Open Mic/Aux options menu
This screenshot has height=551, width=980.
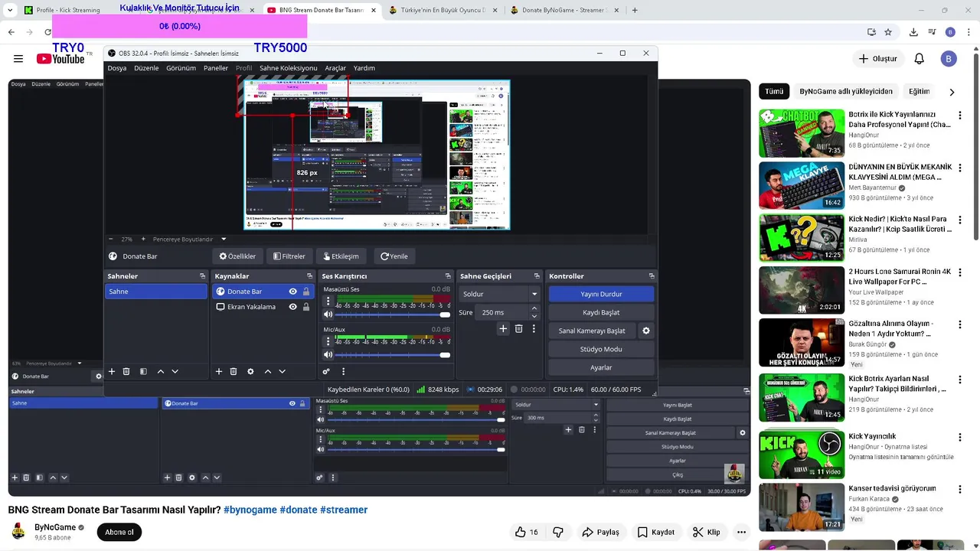pos(329,342)
